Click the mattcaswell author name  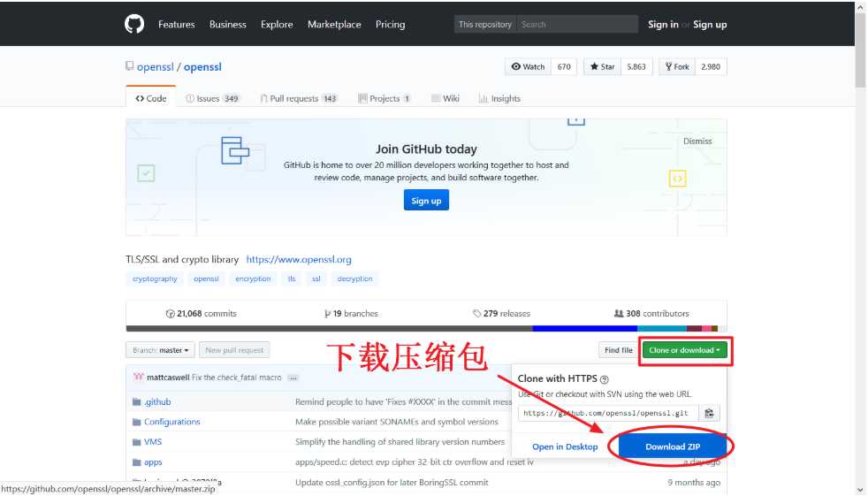168,378
